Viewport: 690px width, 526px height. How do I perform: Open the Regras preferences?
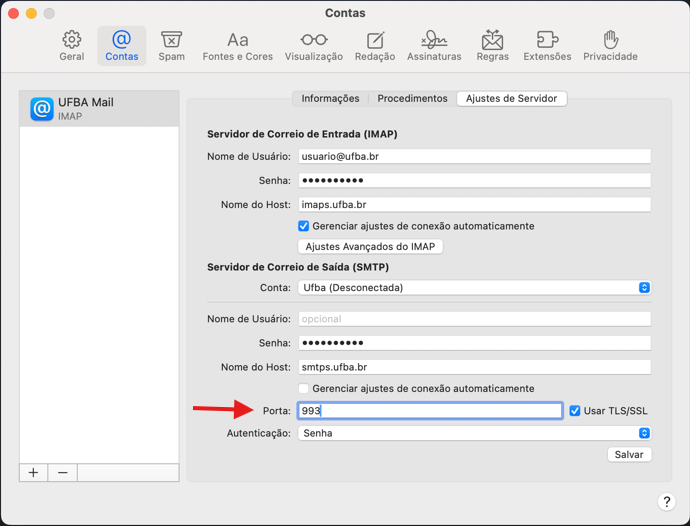492,46
